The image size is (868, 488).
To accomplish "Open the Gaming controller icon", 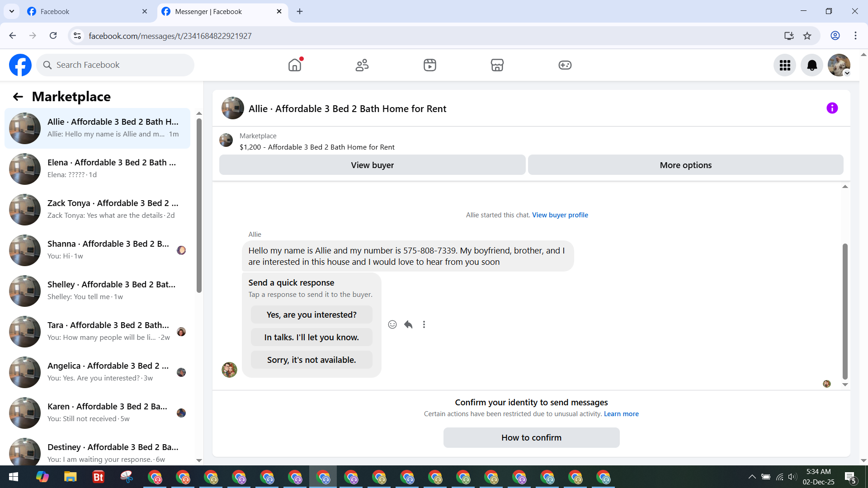I will tap(565, 65).
